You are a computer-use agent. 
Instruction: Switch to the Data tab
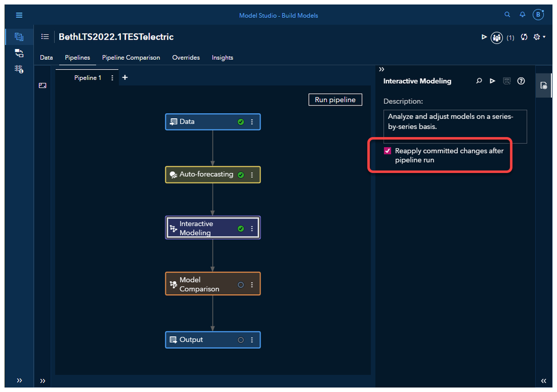point(46,57)
